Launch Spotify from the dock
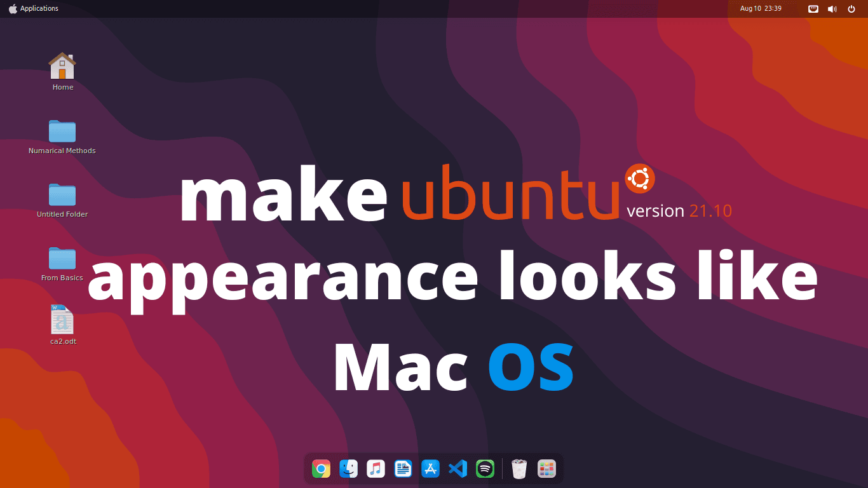 pos(485,469)
